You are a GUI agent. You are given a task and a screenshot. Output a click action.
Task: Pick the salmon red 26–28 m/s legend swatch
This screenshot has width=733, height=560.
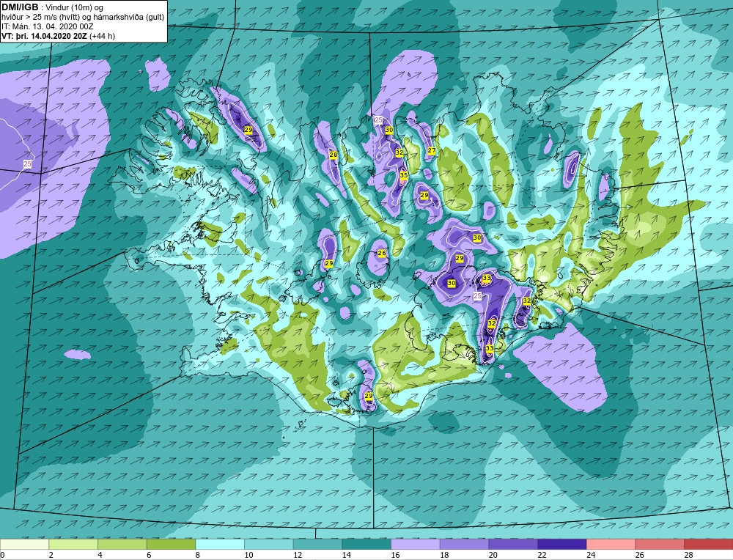(x=660, y=545)
